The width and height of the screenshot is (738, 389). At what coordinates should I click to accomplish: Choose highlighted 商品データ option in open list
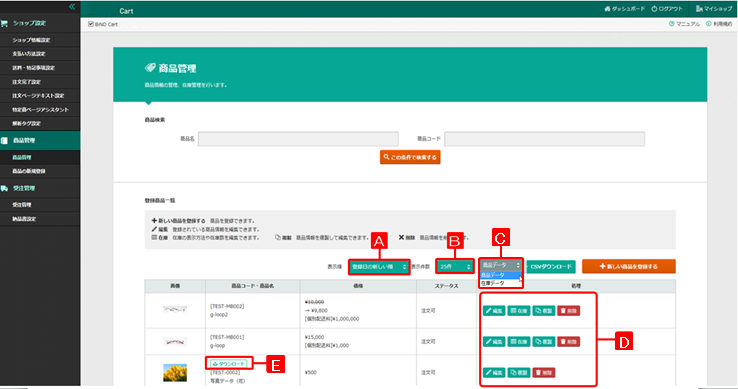click(501, 275)
